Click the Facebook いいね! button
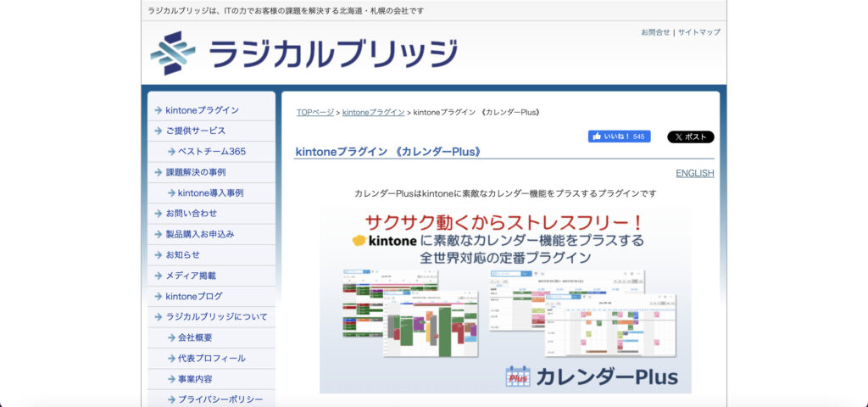868x407 pixels. point(619,137)
